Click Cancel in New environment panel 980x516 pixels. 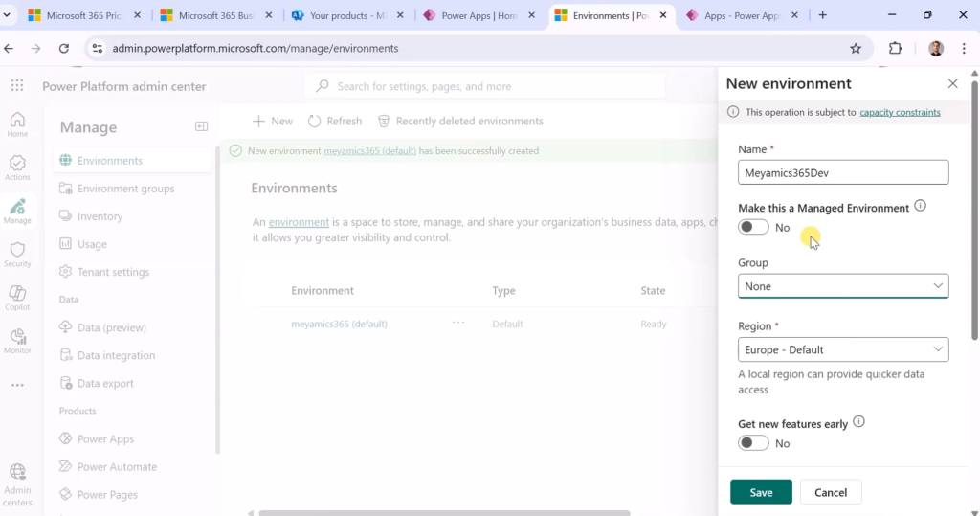point(831,492)
